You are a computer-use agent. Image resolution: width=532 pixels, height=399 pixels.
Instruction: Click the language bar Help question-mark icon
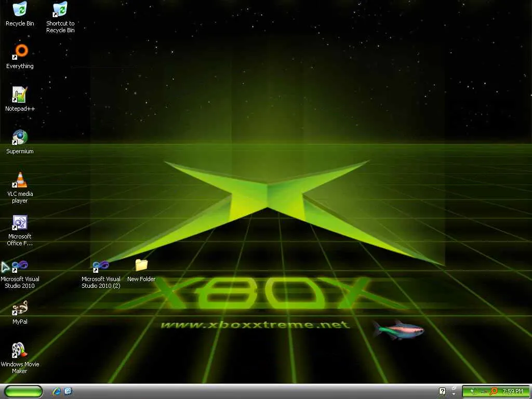[442, 392]
